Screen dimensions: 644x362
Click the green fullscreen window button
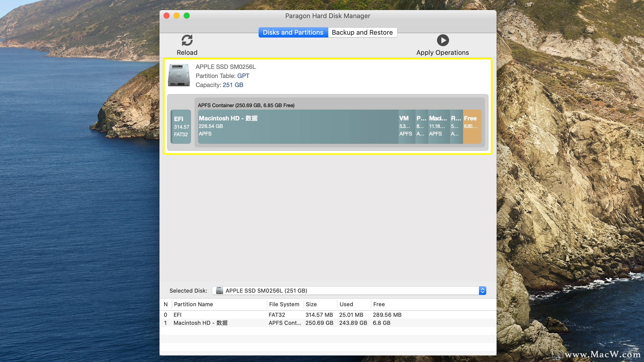[187, 16]
